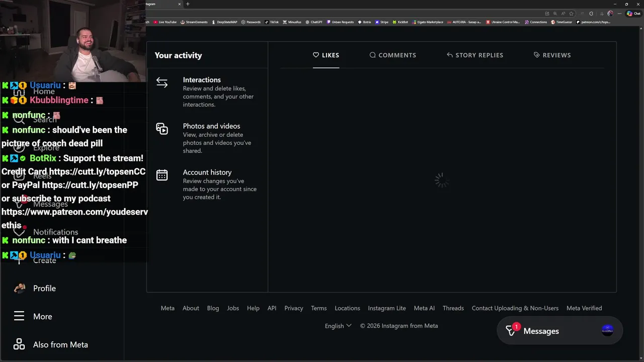Open Stripe bookmark
Screen dimensions: 644x362
pos(382,22)
